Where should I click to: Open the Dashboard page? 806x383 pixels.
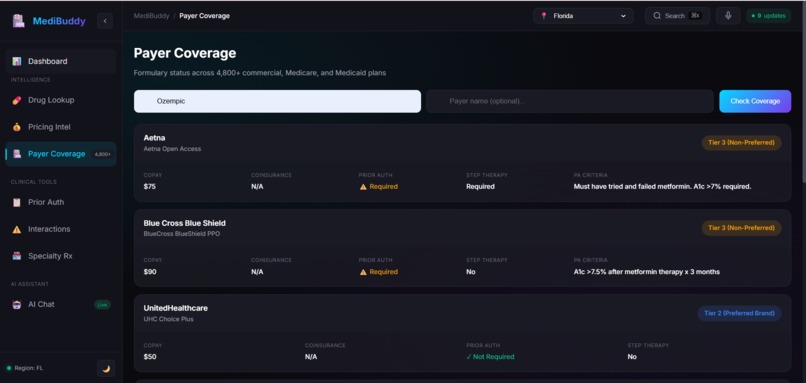coord(61,61)
